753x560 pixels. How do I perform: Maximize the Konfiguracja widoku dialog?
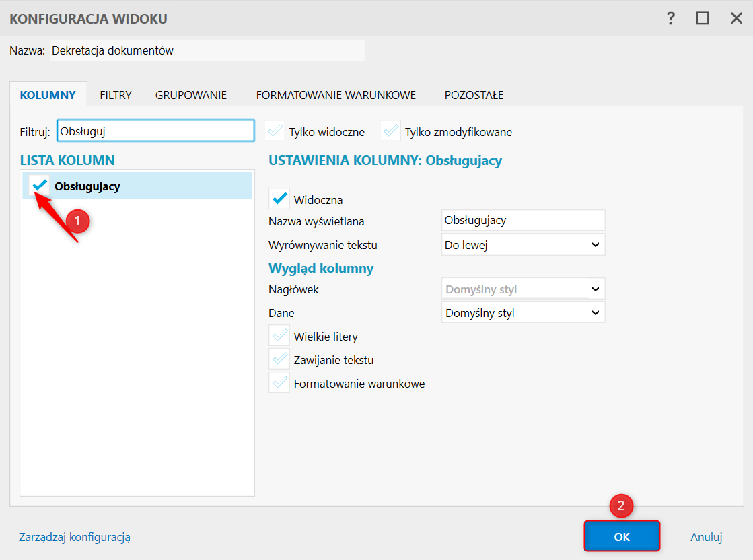[x=703, y=18]
